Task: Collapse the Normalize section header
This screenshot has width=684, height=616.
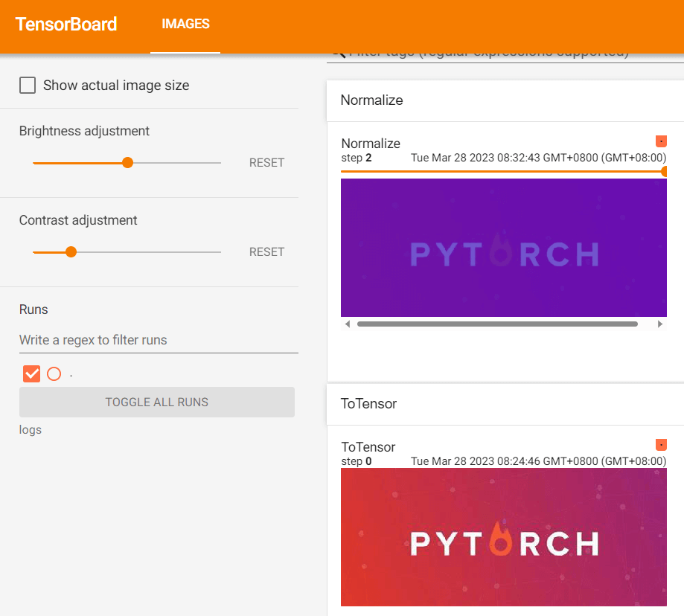Action: [505, 100]
